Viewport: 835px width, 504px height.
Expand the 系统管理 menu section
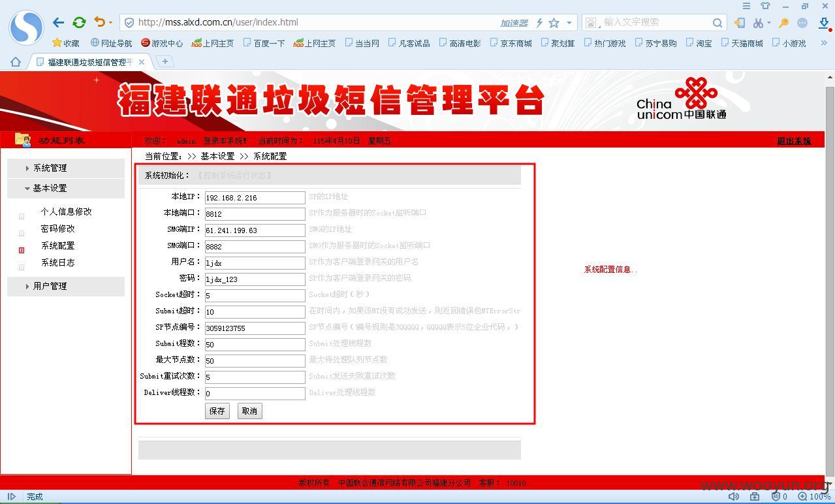pos(66,168)
